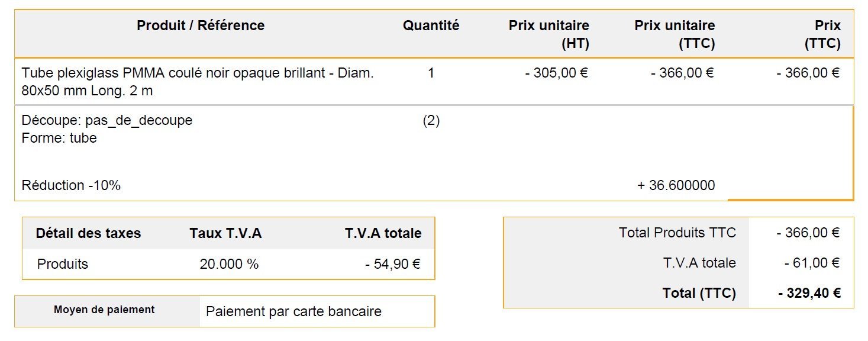Click the - 305,00 € unit price
Viewport: 868px width, 341px height.
556,73
